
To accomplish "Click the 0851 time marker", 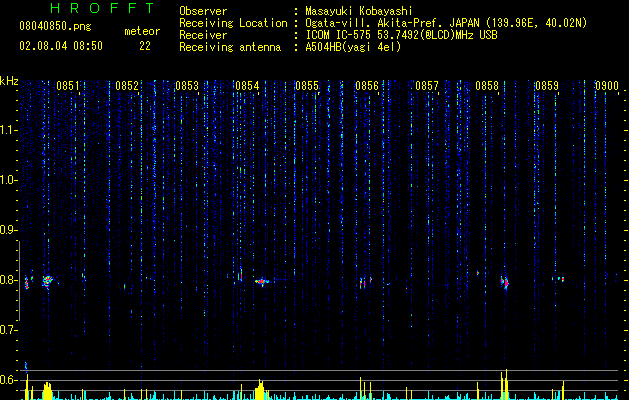I will point(67,86).
